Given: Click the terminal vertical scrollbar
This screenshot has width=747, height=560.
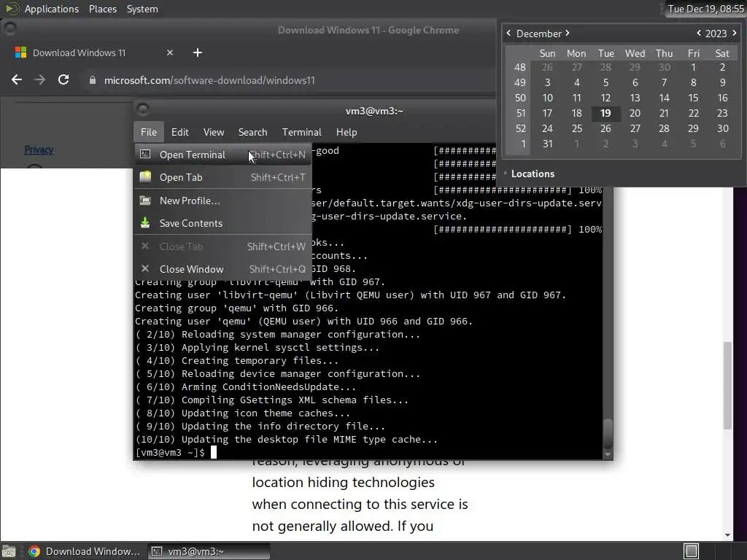Looking at the screenshot, I should click(x=608, y=432).
